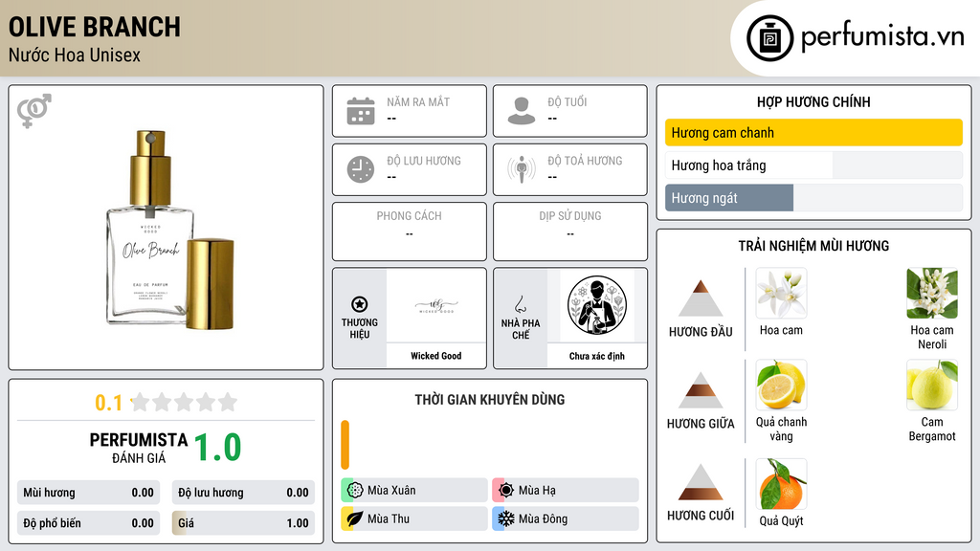Click the Mùi hương score row
The height and width of the screenshot is (551, 980).
(x=89, y=493)
